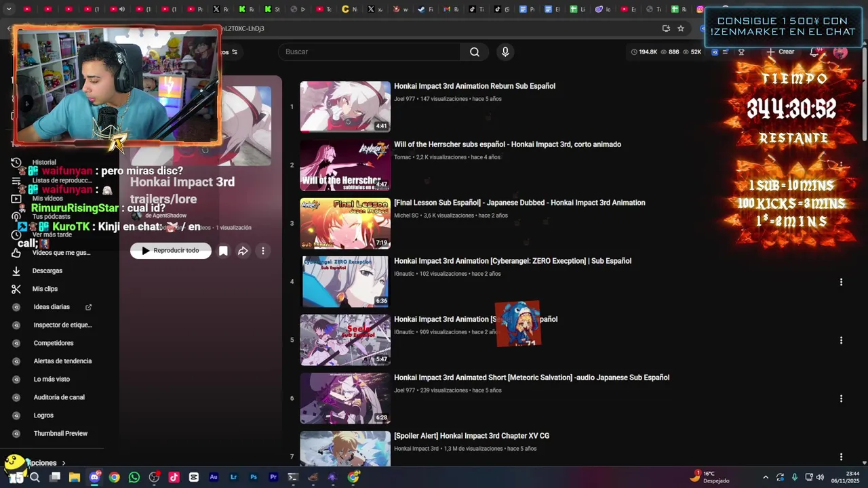Screen dimensions: 868x488
Task: Click scissors icon beside Mis clips
Action: pyautogui.click(x=16, y=289)
